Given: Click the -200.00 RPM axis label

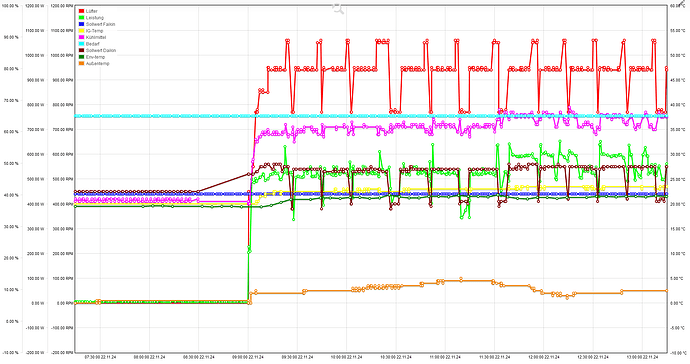Looking at the screenshot, I should point(62,353).
